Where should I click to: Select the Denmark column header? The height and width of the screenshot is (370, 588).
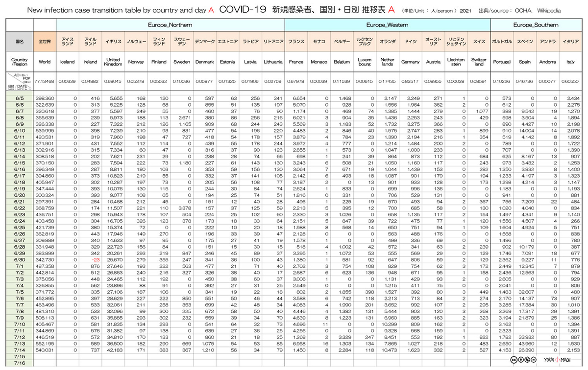pyautogui.click(x=204, y=62)
